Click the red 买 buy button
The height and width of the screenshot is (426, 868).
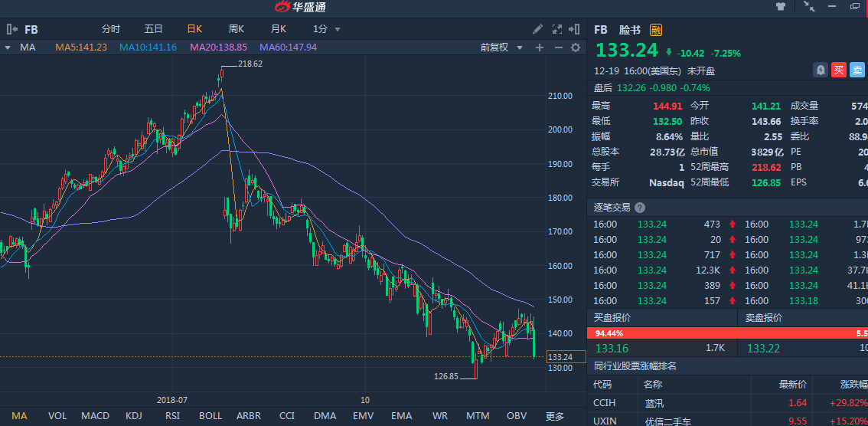click(839, 70)
